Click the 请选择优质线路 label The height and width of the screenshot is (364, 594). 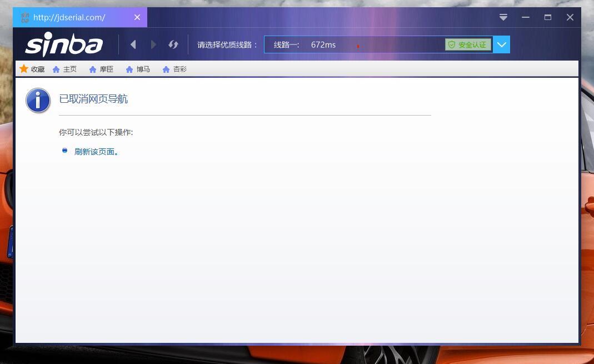[227, 44]
